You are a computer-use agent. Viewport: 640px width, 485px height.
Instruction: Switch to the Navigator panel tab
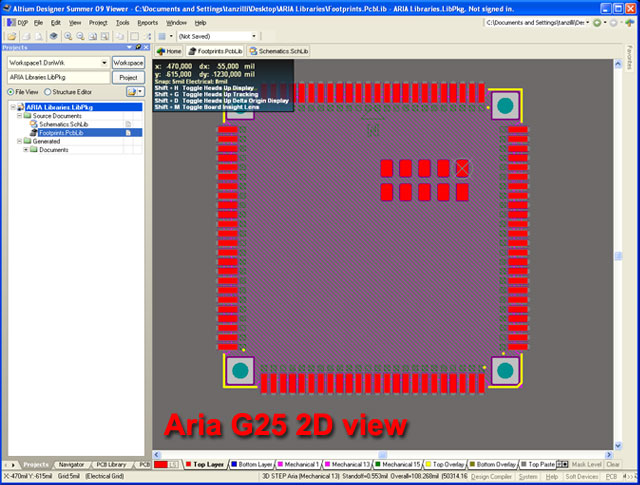click(x=71, y=465)
